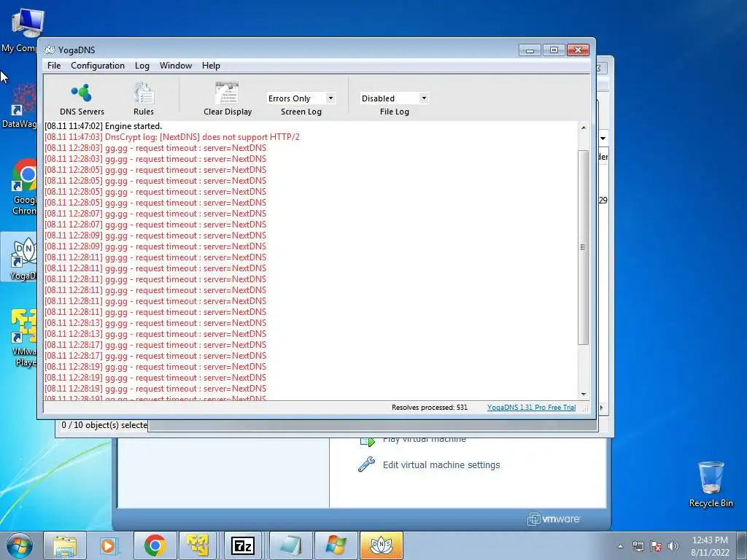Open 7-Zip from the taskbar
The image size is (747, 560).
(243, 545)
